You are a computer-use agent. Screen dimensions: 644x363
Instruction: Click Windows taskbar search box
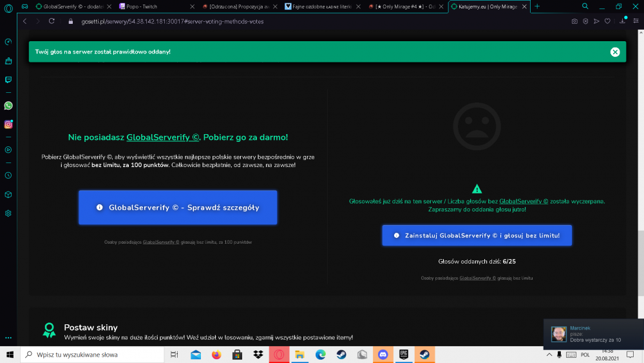[x=92, y=355]
